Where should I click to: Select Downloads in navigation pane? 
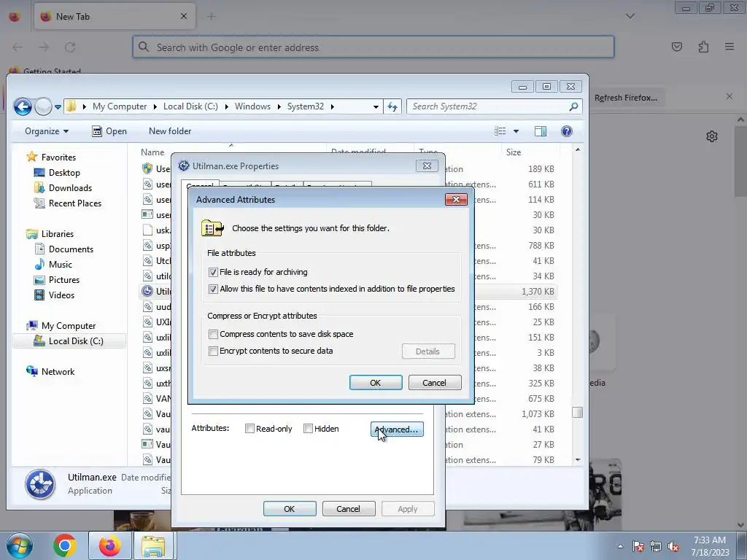click(63, 188)
